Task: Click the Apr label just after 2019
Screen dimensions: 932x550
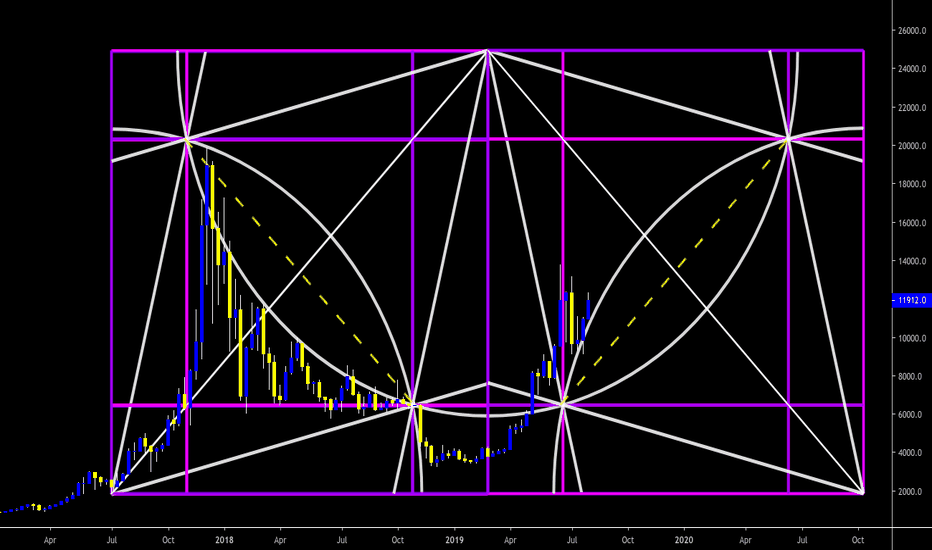Action: pos(509,540)
